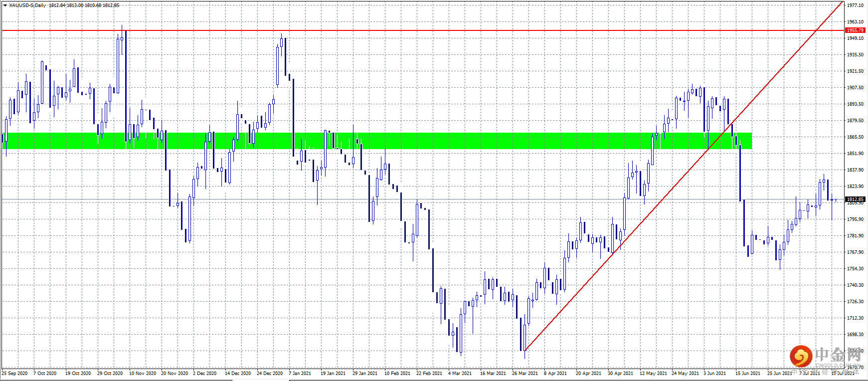Click the 1781.90 price axis label
This screenshot has width=868, height=381.
point(855,236)
